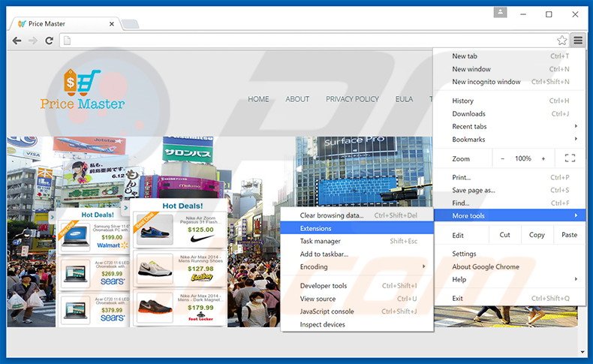
Task: Choose New window from Chrome menu
Action: (510, 69)
